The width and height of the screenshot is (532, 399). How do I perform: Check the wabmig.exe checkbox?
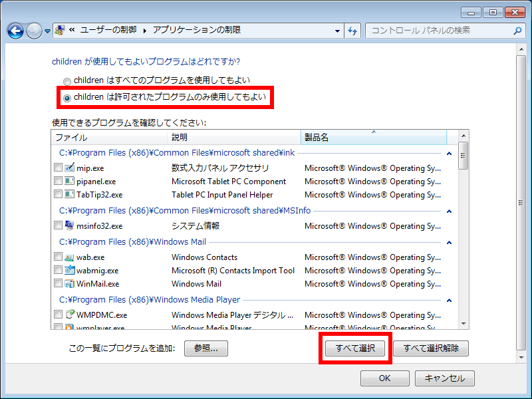58,270
